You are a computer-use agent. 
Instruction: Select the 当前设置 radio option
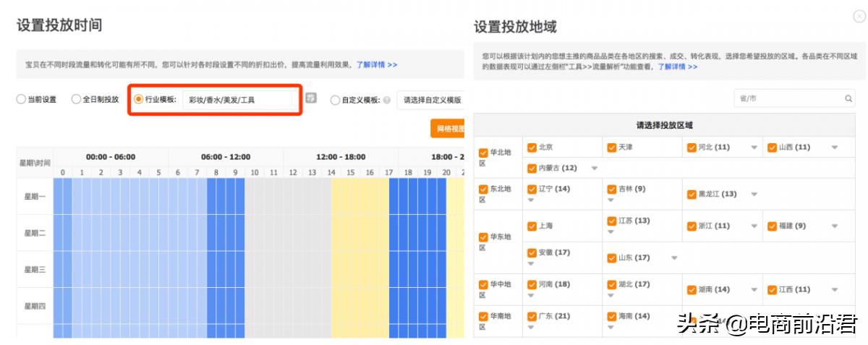tap(21, 100)
